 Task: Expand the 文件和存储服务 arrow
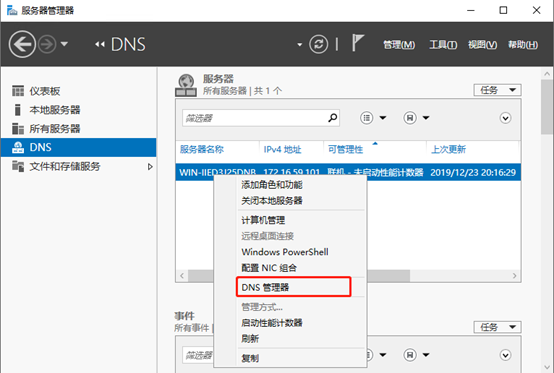click(x=150, y=167)
